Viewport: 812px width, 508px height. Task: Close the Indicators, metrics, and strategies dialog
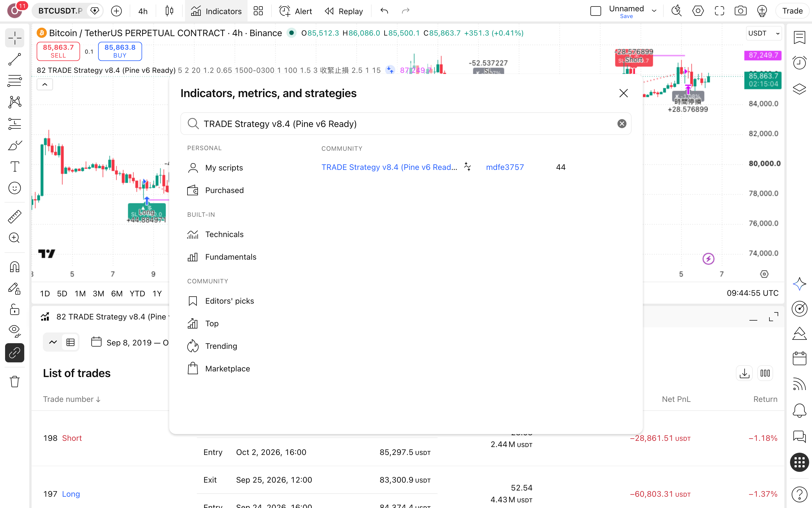point(623,93)
